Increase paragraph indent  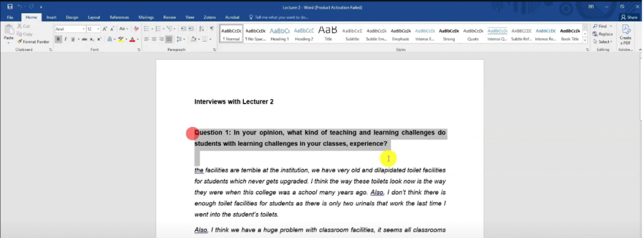tap(191, 29)
